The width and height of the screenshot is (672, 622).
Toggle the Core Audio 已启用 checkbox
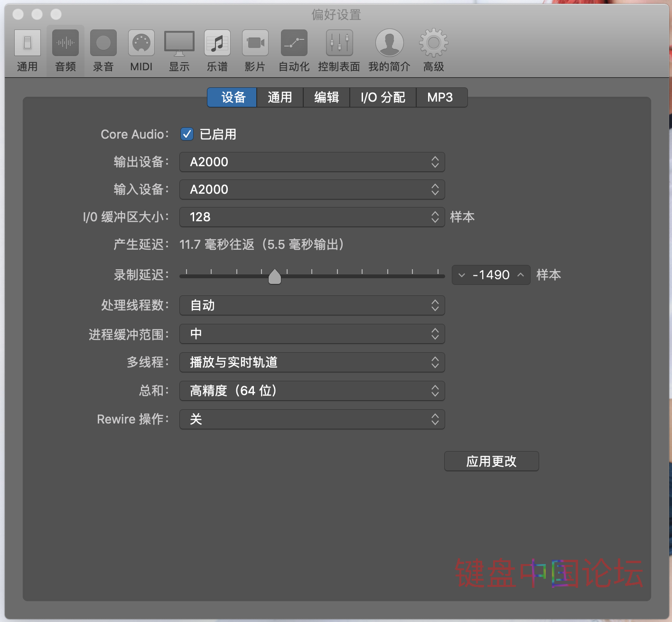[x=187, y=134]
